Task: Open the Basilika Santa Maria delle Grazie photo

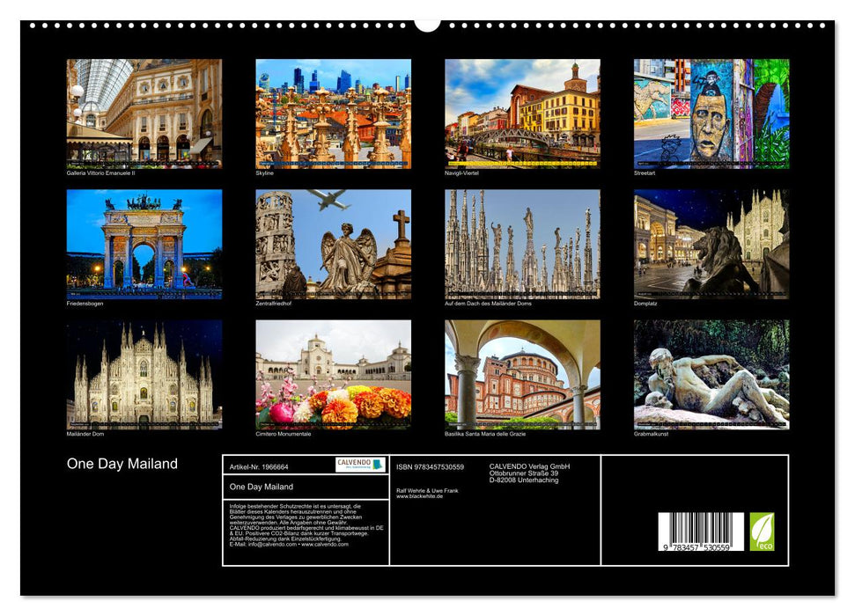Action: tap(522, 374)
